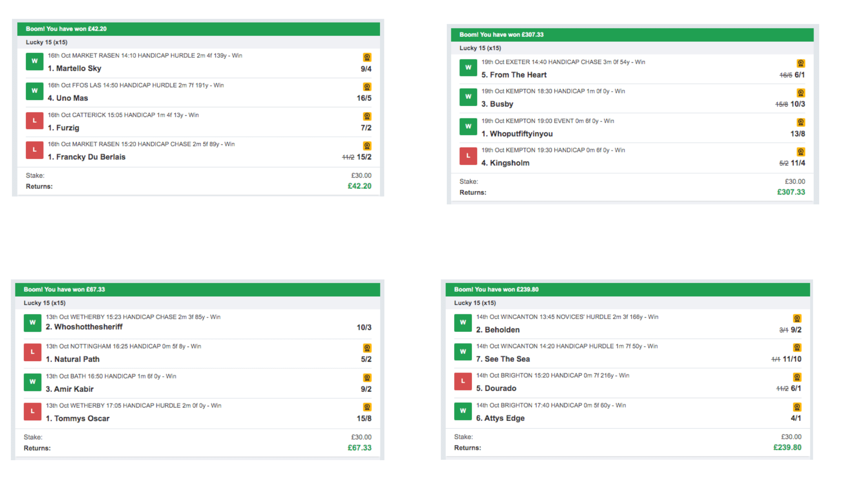The height and width of the screenshot is (488, 868).
Task: Click the 4/1 odds for Attys Edge
Action: [796, 418]
